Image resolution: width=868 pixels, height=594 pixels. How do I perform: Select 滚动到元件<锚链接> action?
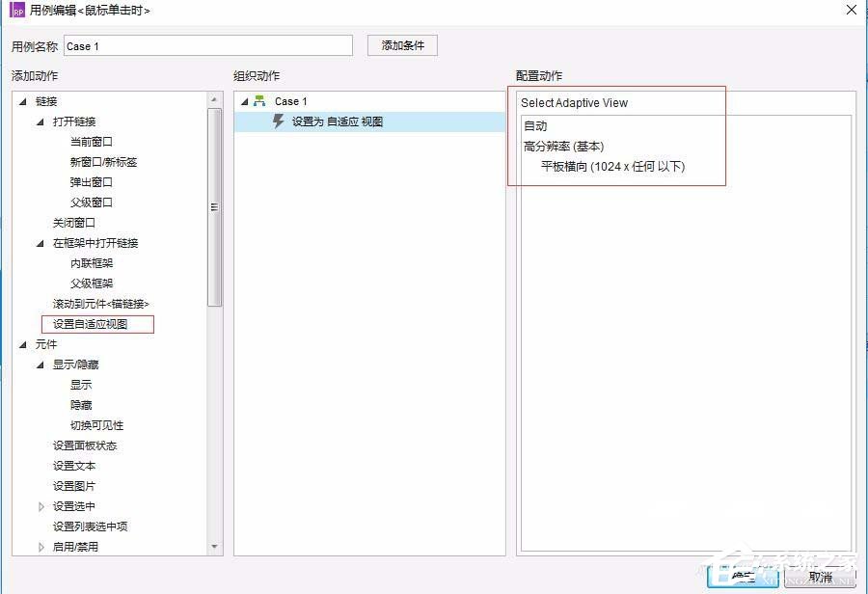point(99,304)
